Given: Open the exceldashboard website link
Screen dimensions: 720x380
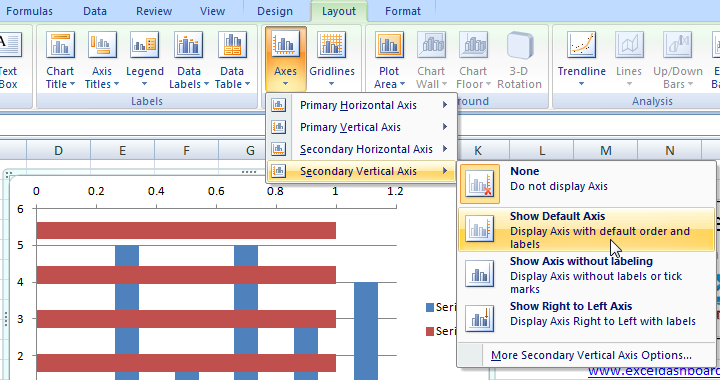Looking at the screenshot, I should click(653, 372).
